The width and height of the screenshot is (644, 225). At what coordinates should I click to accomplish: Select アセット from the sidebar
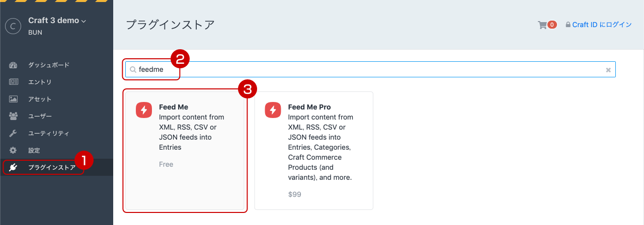tap(40, 99)
